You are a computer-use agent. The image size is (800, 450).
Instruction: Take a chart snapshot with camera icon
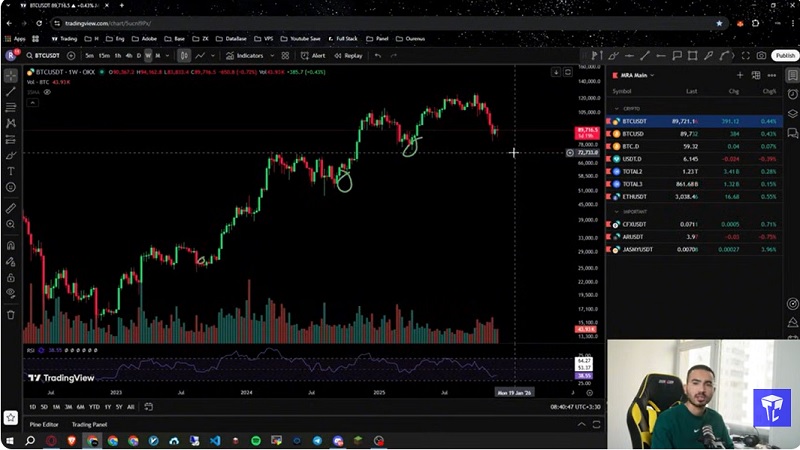pos(762,56)
